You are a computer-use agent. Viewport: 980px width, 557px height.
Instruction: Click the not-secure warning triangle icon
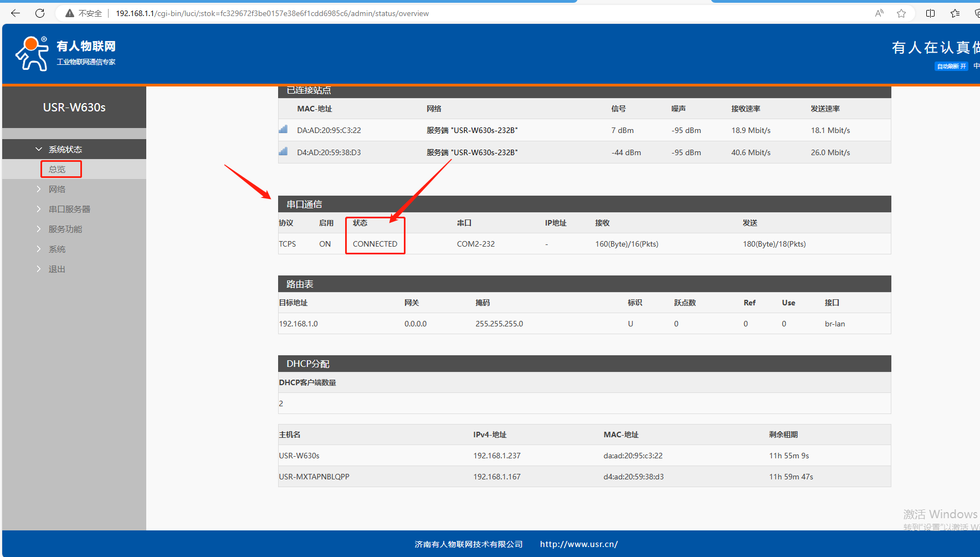(x=70, y=13)
